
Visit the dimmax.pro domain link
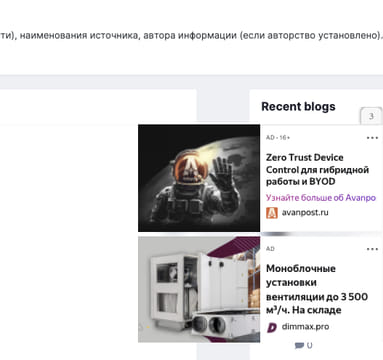tap(305, 327)
